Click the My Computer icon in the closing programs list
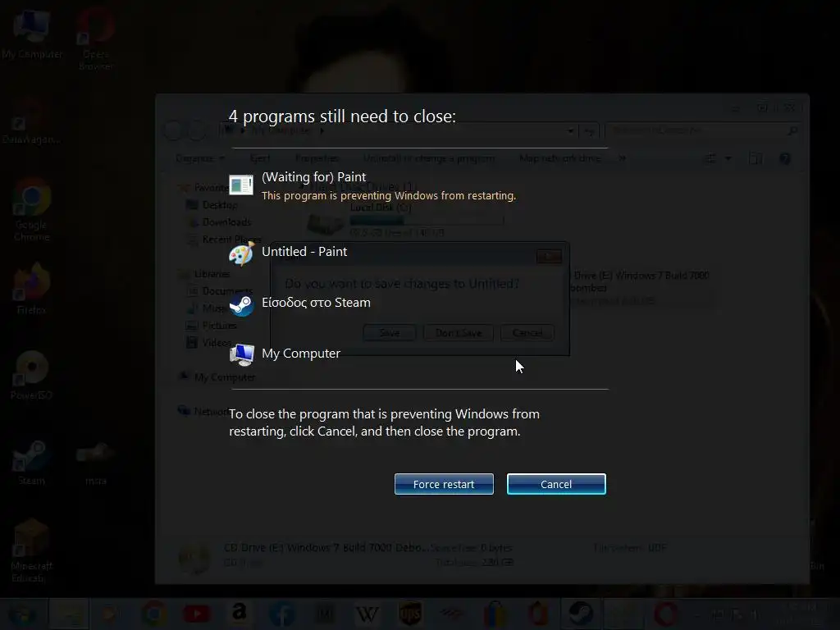This screenshot has width=840, height=630. click(242, 354)
